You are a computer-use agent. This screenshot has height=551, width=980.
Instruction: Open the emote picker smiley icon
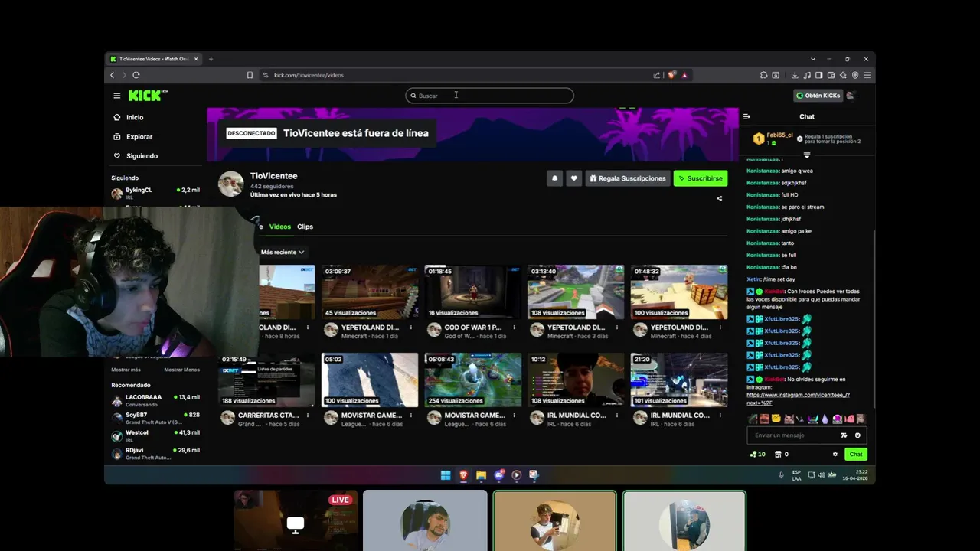coord(857,435)
